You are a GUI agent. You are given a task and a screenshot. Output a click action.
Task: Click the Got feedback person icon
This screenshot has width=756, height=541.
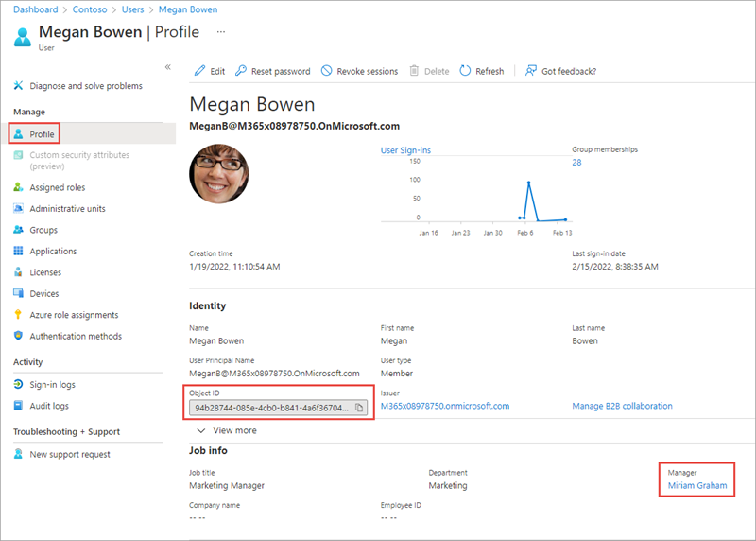click(530, 71)
